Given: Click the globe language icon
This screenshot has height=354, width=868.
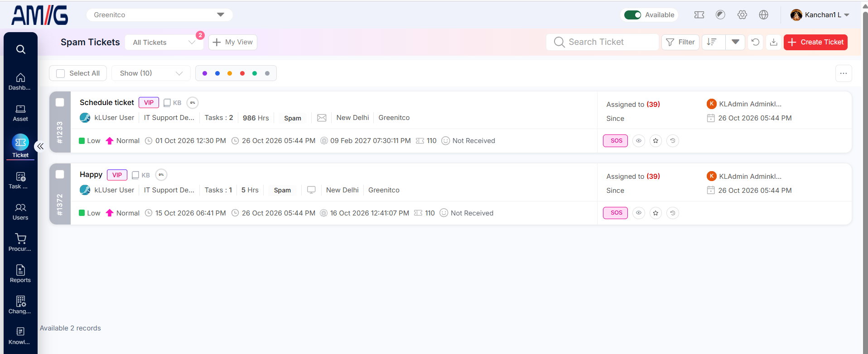Looking at the screenshot, I should click(x=763, y=15).
